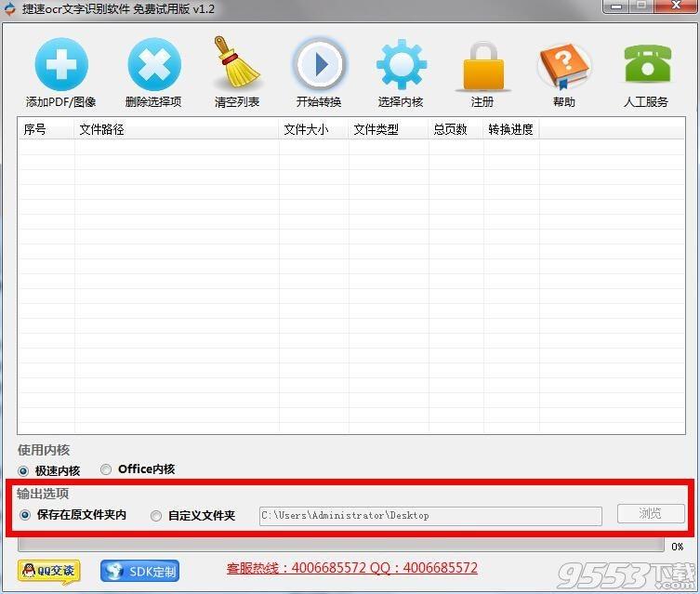Viewport: 700px width, 594px height.
Task: Click the customer hotline 4006685572 link
Action: (x=351, y=568)
